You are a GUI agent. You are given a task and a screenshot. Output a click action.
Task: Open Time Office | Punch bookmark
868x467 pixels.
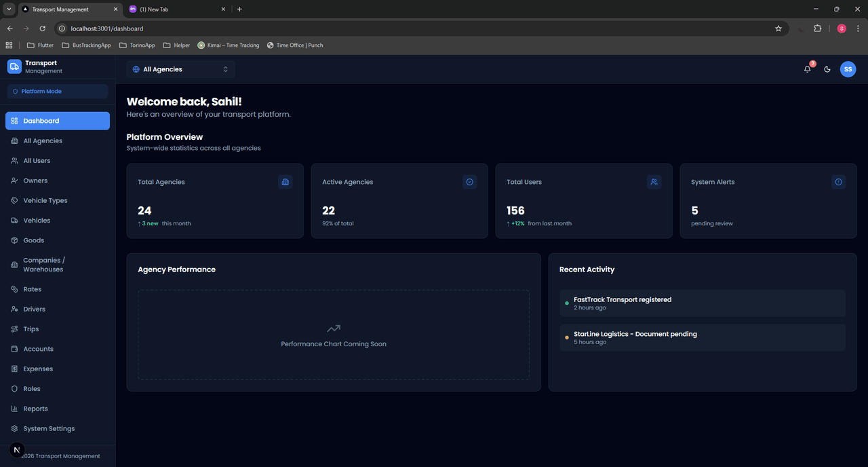point(295,45)
